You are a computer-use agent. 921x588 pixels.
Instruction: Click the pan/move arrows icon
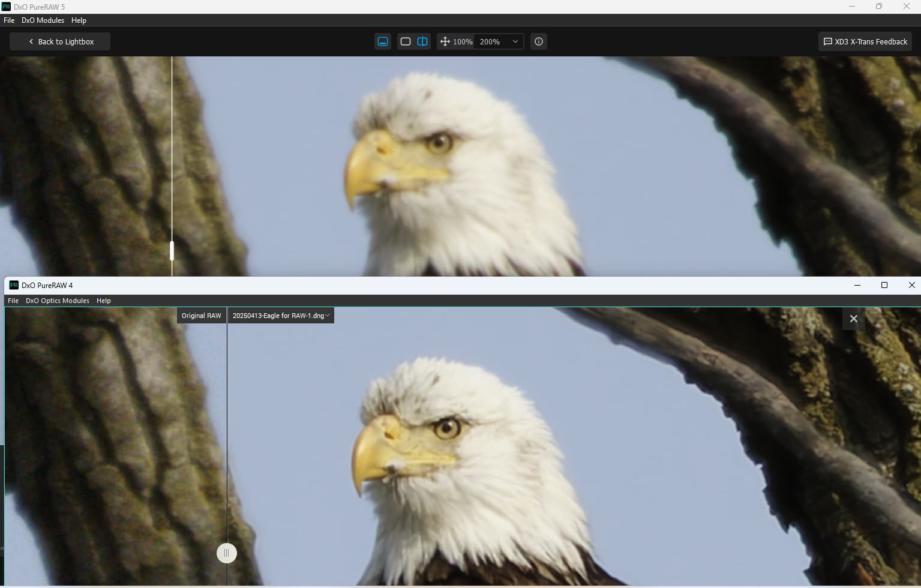[x=445, y=41]
